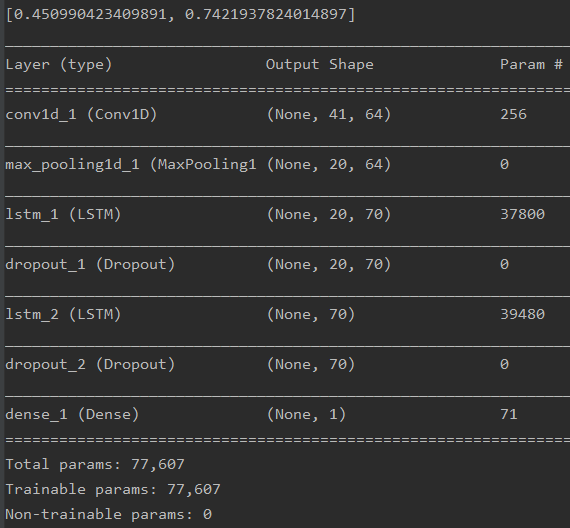Click the lstm_1 (LSTM) layer name
Viewport: 570px width, 528px height.
point(63,214)
